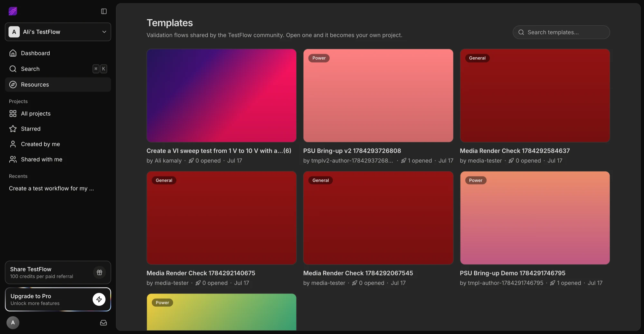Click 'Create a VI sweep test...' title
The width and height of the screenshot is (644, 334).
tap(219, 151)
